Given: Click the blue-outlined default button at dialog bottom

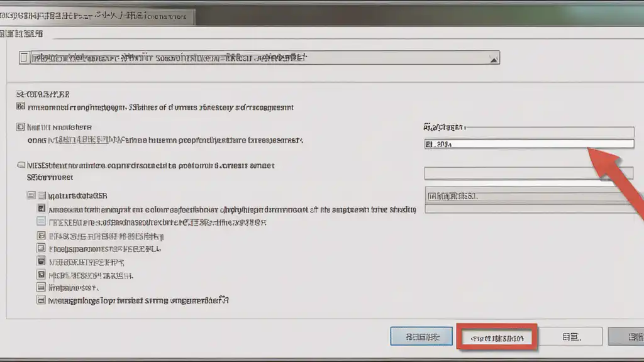Looking at the screenshot, I should coord(421,337).
